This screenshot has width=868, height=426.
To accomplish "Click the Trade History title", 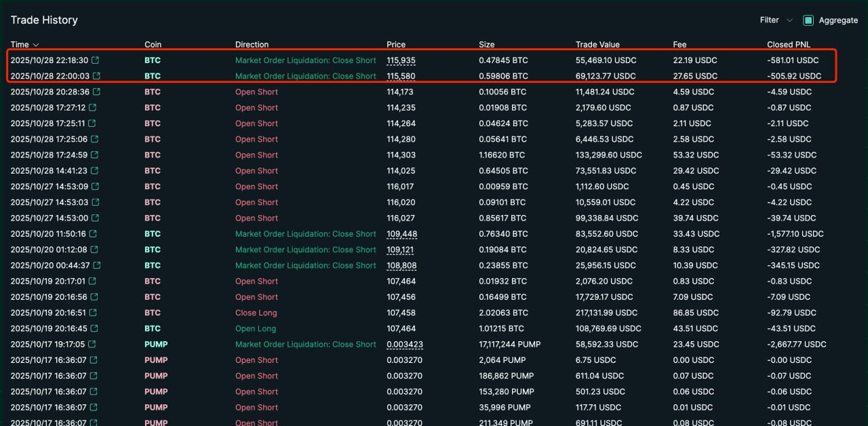I will [44, 20].
